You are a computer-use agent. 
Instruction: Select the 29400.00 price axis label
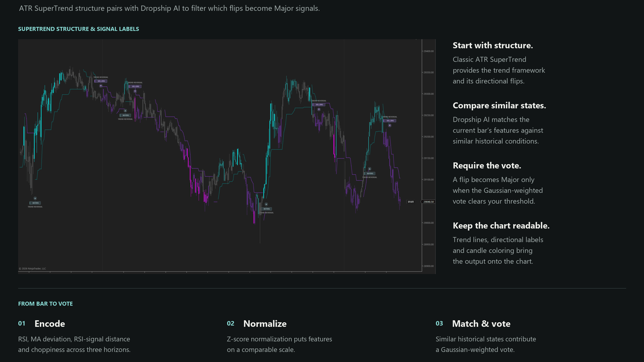(428, 51)
